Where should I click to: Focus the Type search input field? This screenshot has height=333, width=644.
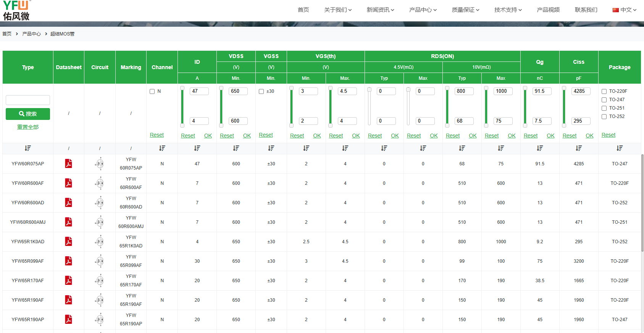28,100
